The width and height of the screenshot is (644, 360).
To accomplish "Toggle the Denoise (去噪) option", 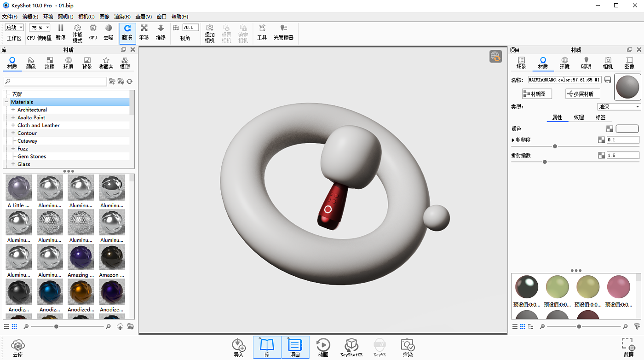I will click(109, 32).
